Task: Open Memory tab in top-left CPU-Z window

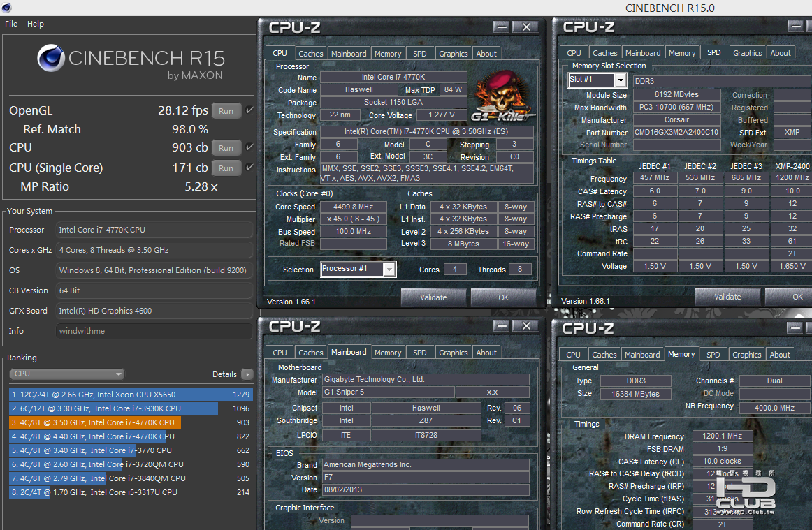Action: pos(387,53)
